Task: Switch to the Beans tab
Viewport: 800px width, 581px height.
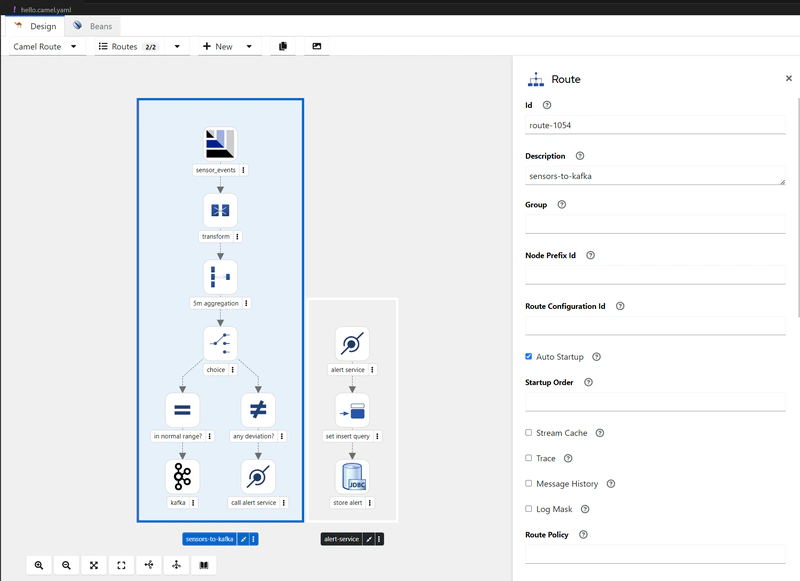Action: (94, 26)
